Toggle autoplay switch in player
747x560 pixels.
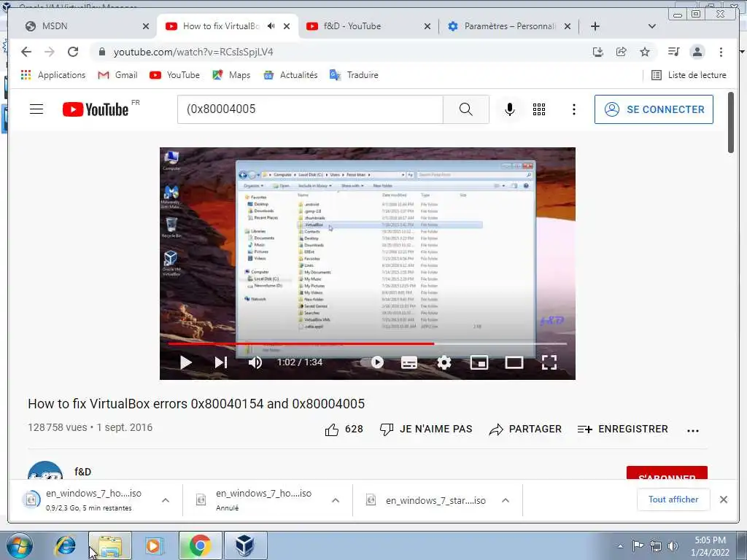[x=371, y=362]
